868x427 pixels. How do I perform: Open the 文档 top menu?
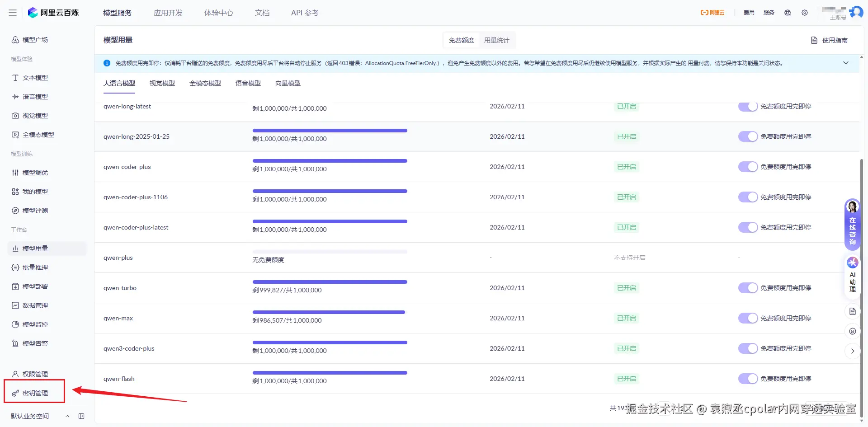[262, 13]
